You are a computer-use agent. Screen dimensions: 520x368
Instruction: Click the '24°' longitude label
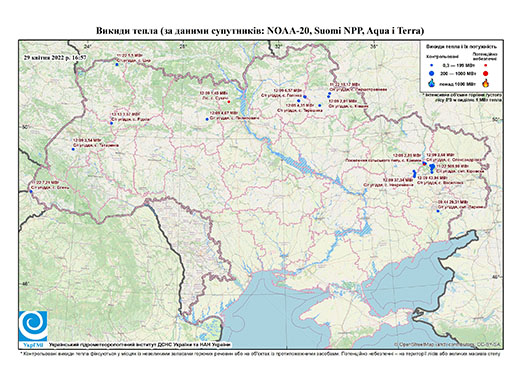coord(88,46)
